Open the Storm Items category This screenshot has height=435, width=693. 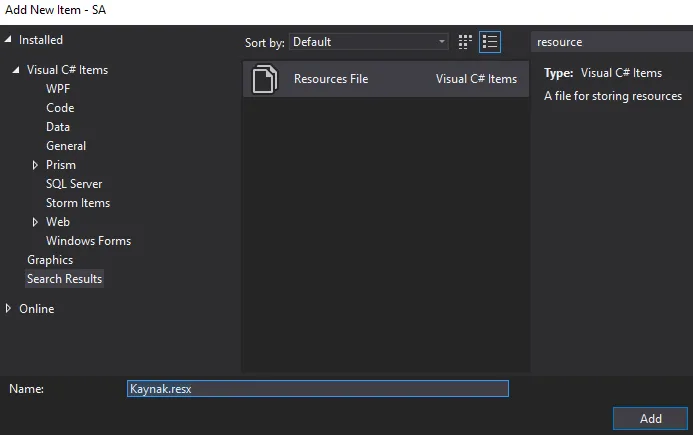[78, 203]
